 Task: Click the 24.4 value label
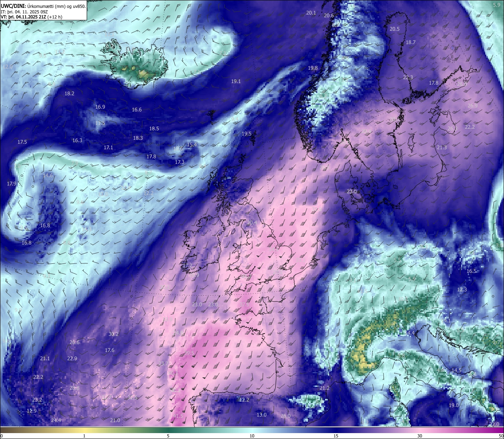pos(56,420)
